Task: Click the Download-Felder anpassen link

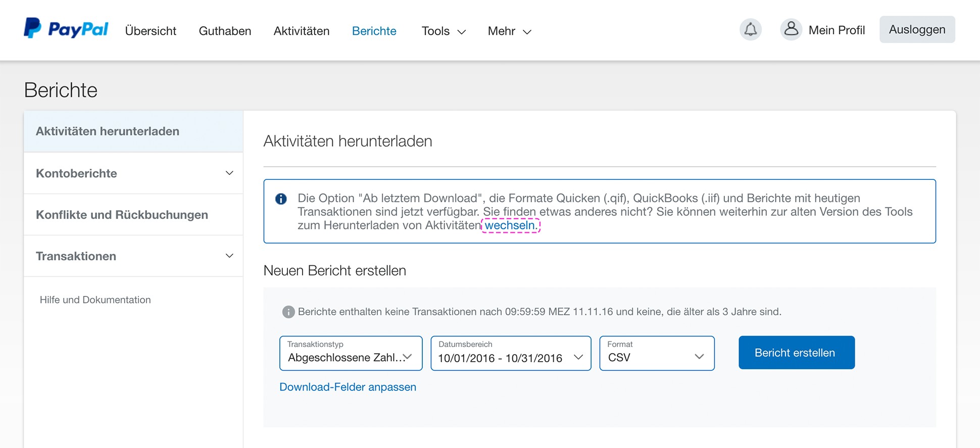Action: [x=348, y=387]
